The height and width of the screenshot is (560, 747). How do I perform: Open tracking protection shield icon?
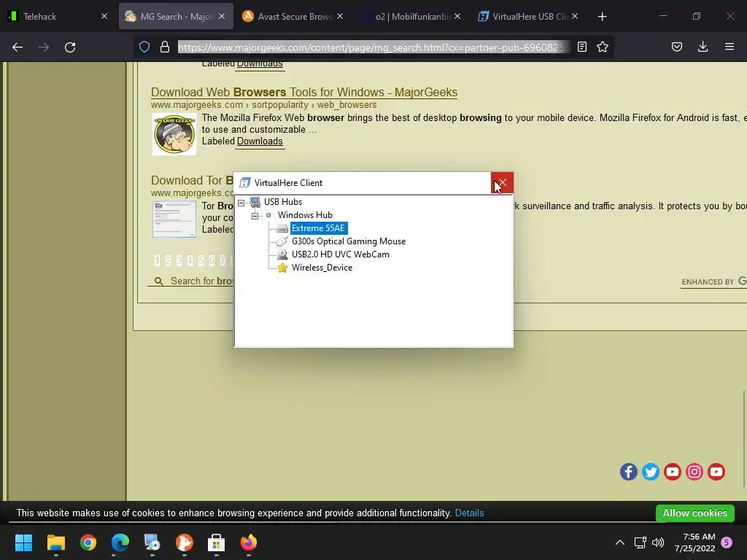click(x=144, y=47)
